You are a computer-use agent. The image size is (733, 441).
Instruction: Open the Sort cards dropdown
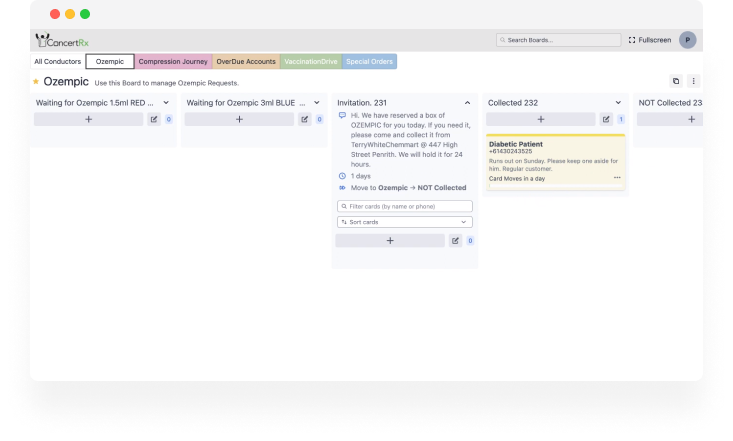pos(405,222)
